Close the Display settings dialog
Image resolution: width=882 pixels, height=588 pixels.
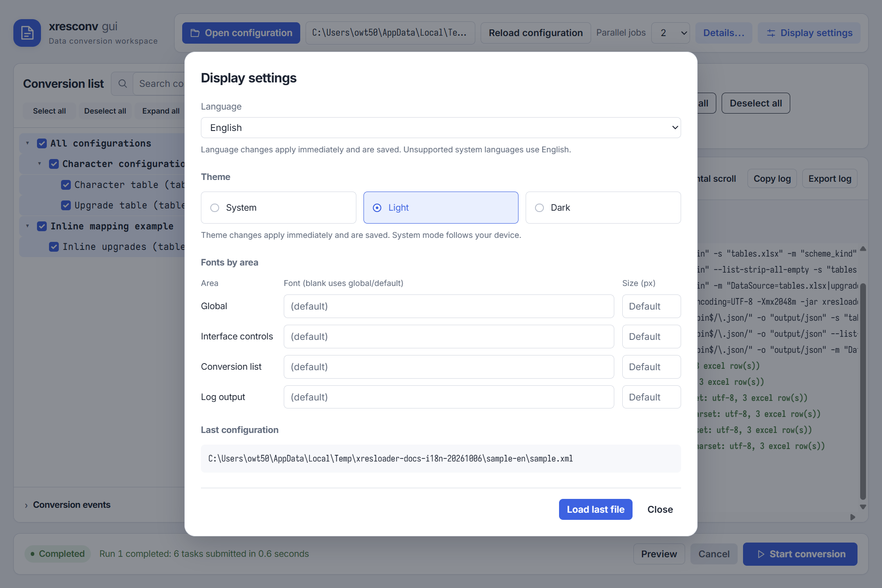(x=660, y=510)
